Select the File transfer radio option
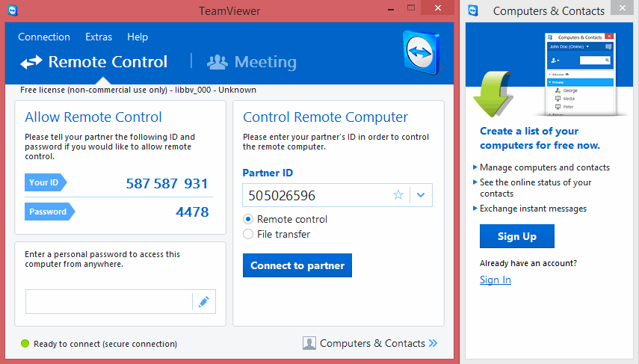 coord(249,234)
